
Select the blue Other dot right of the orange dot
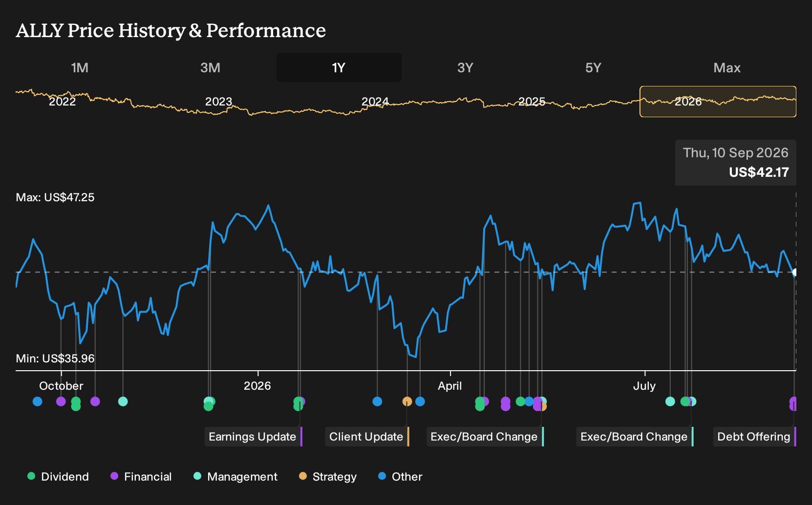click(420, 401)
